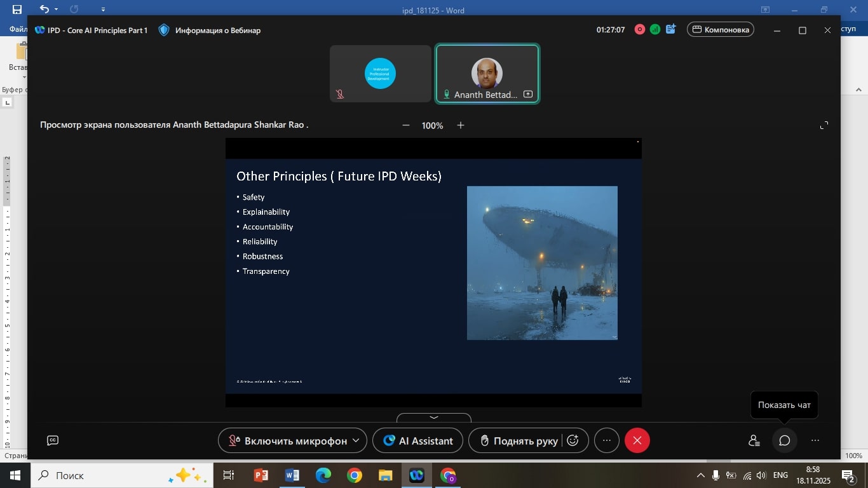Check the green connection quality icon
The image size is (868, 488).
coord(654,29)
